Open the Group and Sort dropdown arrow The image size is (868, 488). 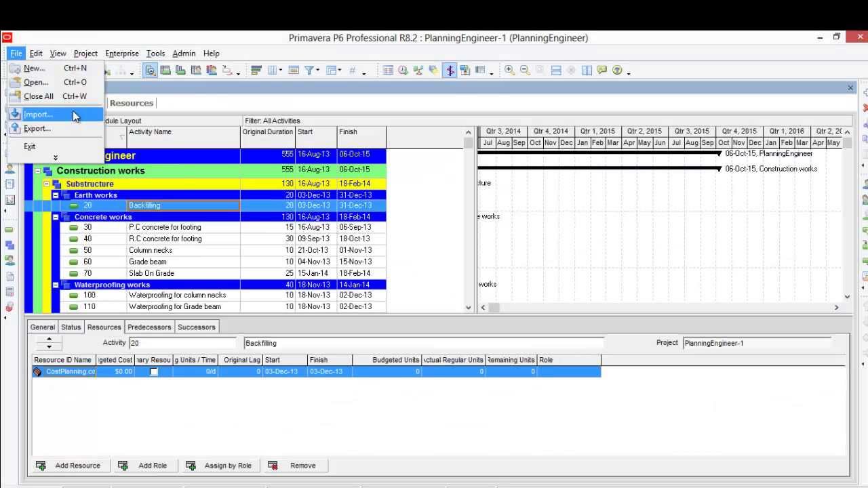coord(340,70)
